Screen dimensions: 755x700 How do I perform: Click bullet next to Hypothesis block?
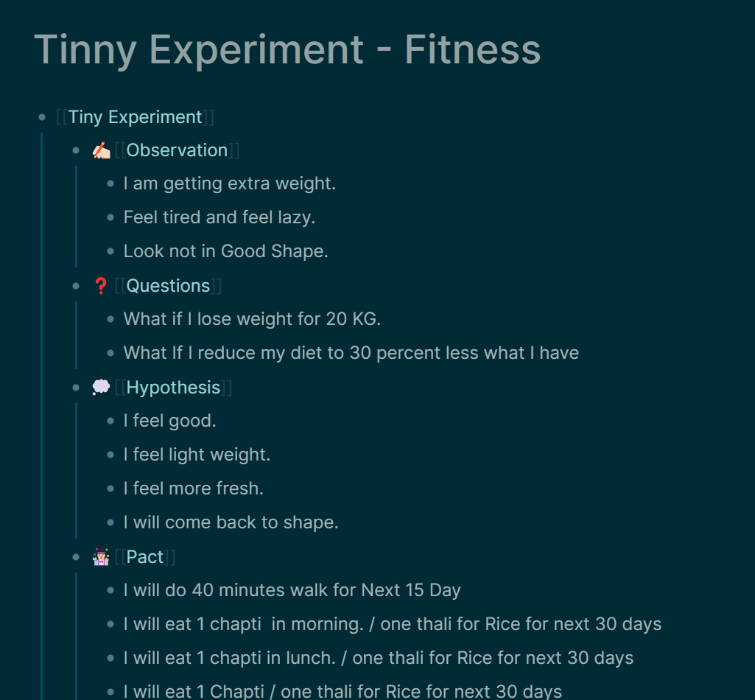click(x=76, y=388)
